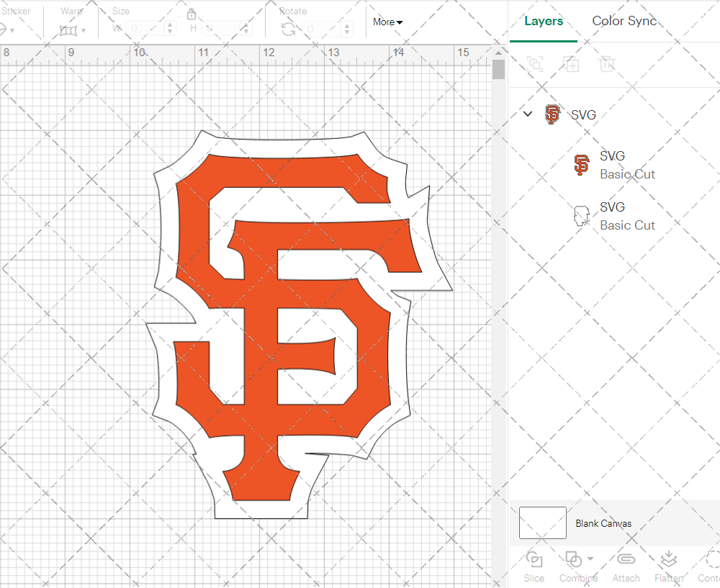The height and width of the screenshot is (588, 720).
Task: Click the height stepper arrows
Action: [246, 29]
